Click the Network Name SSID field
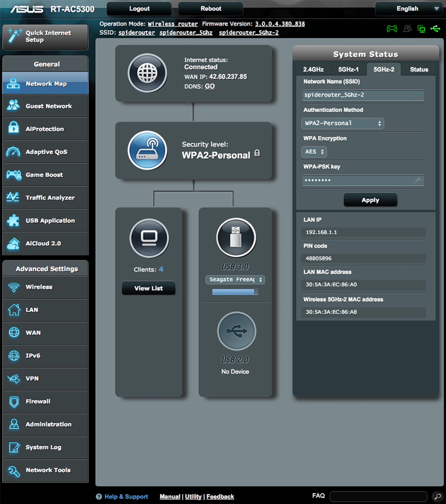Image resolution: width=446 pixels, height=504 pixels. pyautogui.click(x=363, y=95)
